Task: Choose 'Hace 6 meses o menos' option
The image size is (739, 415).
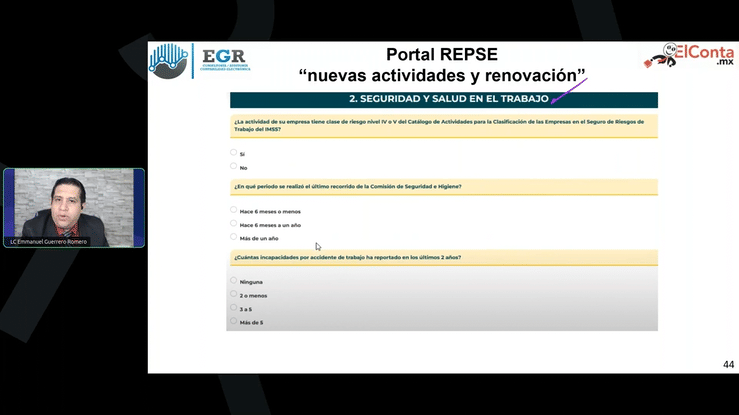Action: 233,210
